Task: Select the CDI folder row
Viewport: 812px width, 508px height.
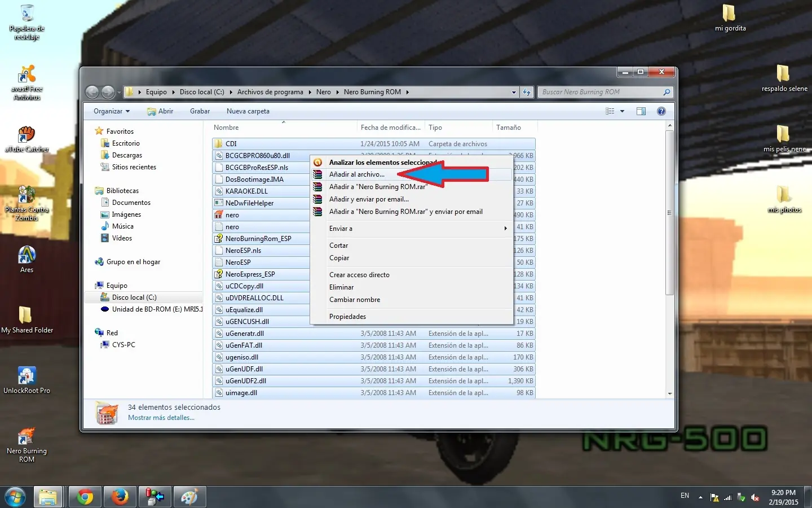Action: pyautogui.click(x=373, y=144)
